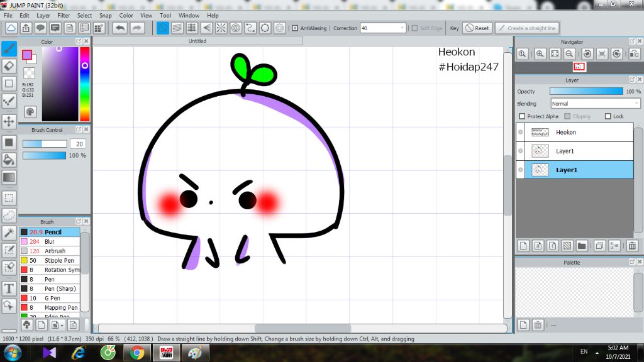644x362 pixels.
Task: Select the Text tool
Action: [x=9, y=288]
